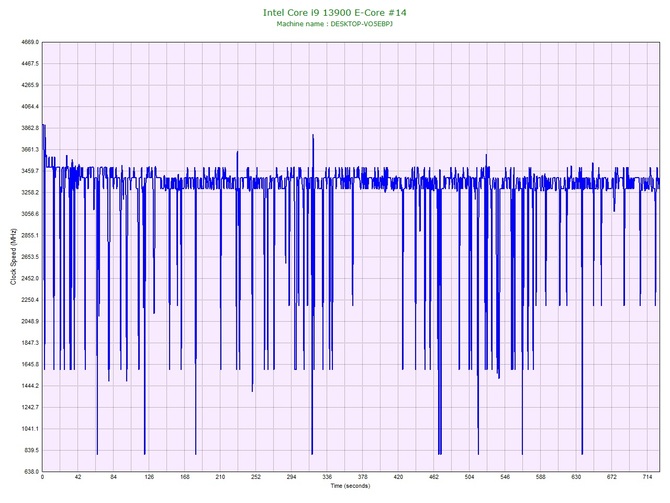The width and height of the screenshot is (670, 503).
Task: Click the 168 tick on the time axis
Action: [185, 477]
